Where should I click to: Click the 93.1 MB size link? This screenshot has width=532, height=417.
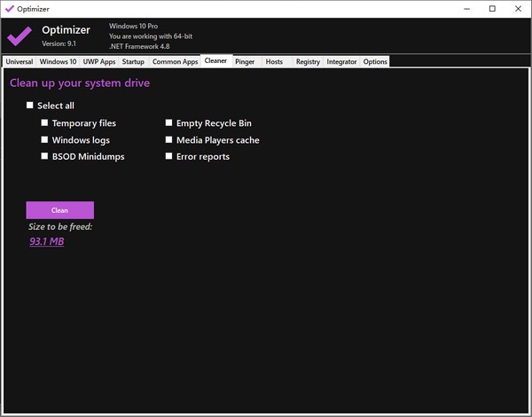click(47, 241)
